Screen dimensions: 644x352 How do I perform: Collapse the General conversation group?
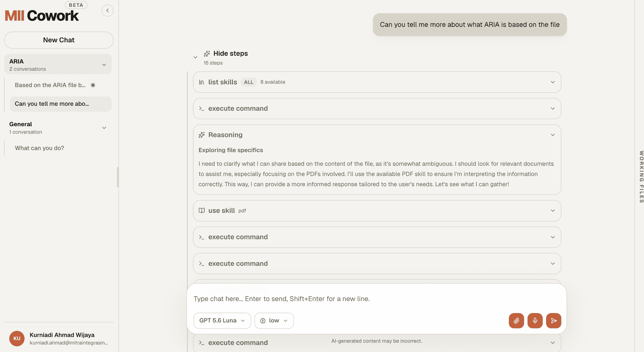click(x=104, y=128)
